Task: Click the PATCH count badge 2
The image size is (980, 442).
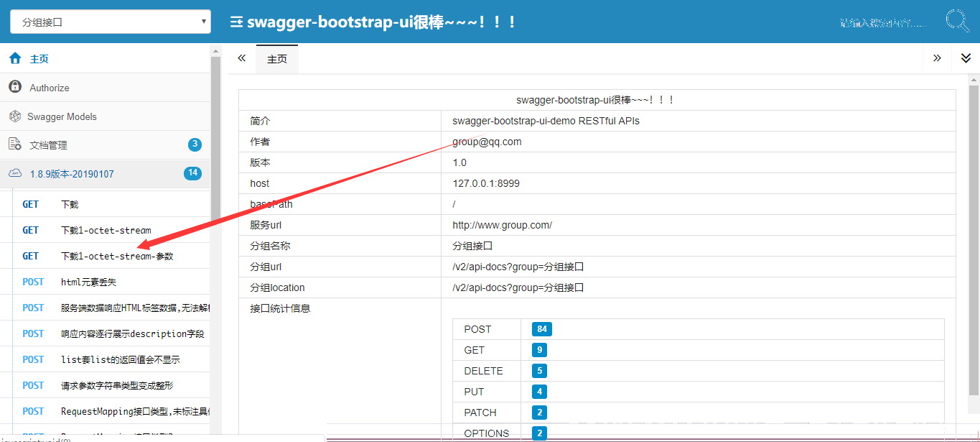Action: pos(539,413)
